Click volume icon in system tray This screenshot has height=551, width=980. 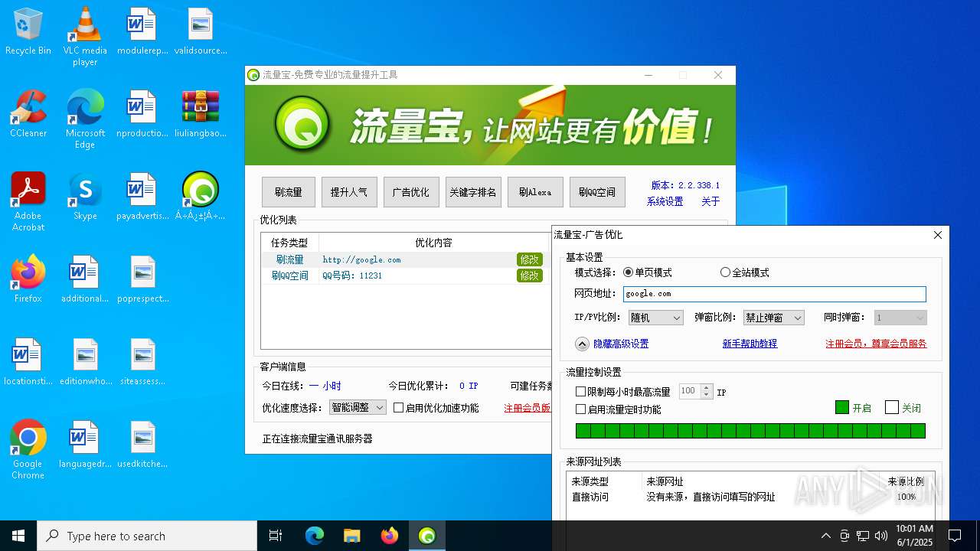[x=881, y=536]
